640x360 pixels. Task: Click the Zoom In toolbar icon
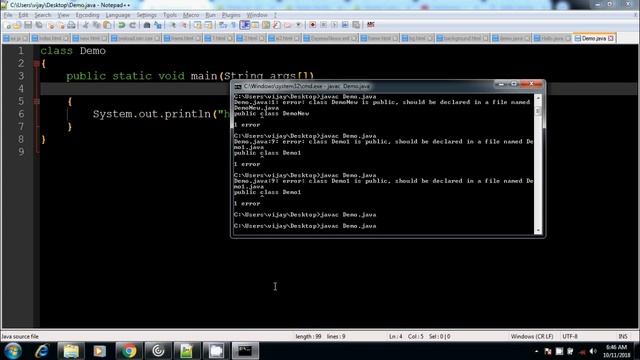(173, 25)
